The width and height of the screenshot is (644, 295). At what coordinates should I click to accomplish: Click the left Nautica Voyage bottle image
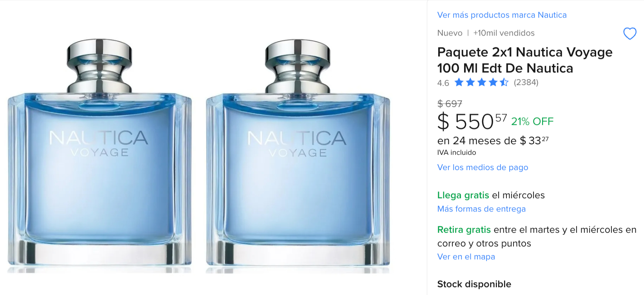[100, 156]
